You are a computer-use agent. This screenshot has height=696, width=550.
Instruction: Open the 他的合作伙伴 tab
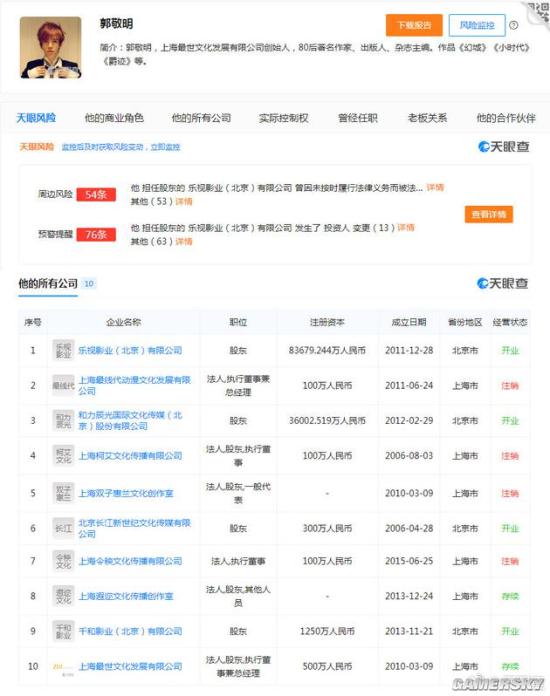(x=506, y=118)
